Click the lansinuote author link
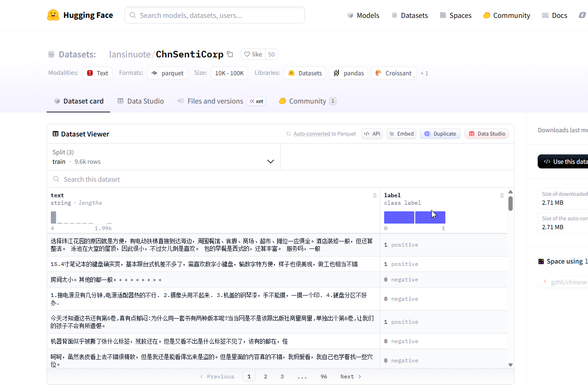Image resolution: width=588 pixels, height=385 pixels. [130, 54]
